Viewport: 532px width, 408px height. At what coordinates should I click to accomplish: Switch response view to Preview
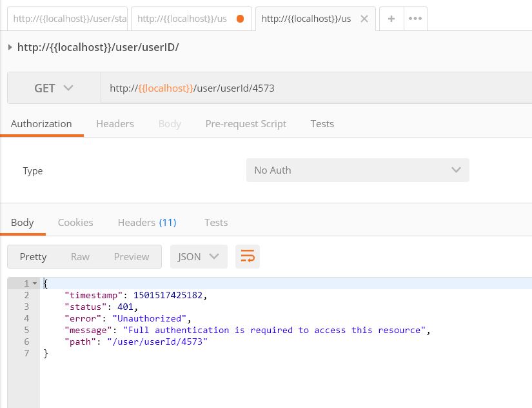point(132,256)
